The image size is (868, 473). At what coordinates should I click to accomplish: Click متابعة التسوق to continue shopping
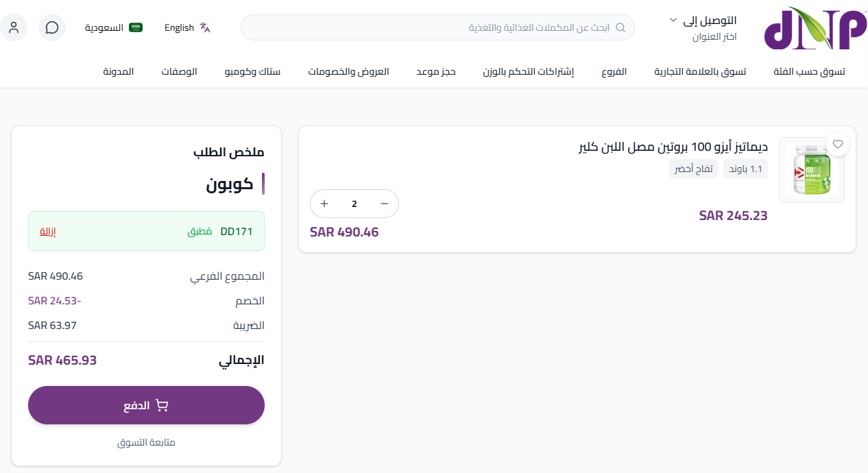146,442
